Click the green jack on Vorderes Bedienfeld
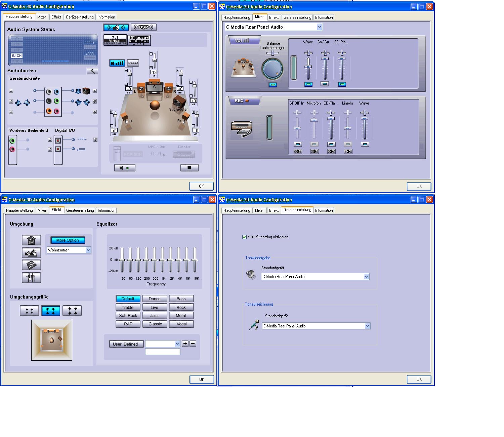The height and width of the screenshot is (437, 504). (x=12, y=141)
